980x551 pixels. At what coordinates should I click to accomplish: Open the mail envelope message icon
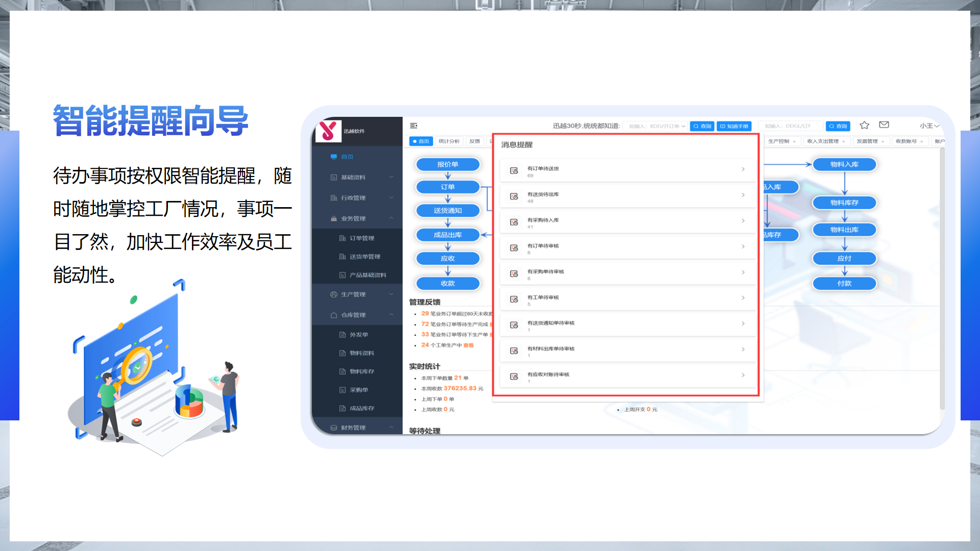(884, 124)
